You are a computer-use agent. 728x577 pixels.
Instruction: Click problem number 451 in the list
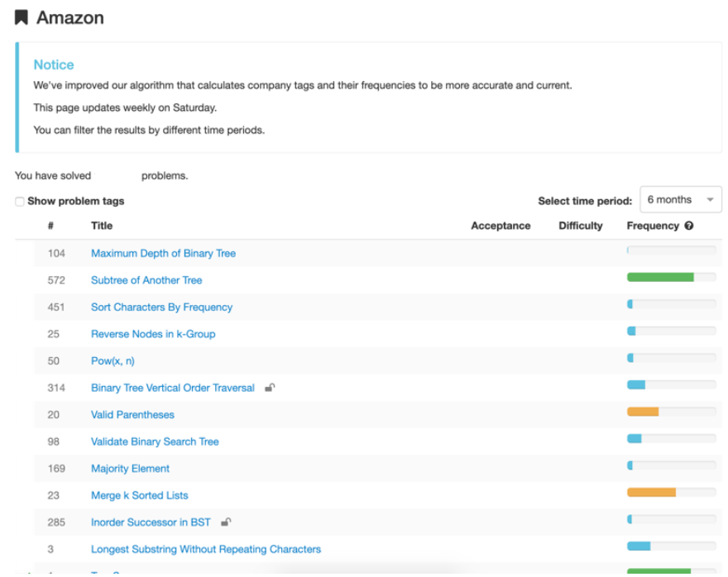click(x=56, y=307)
